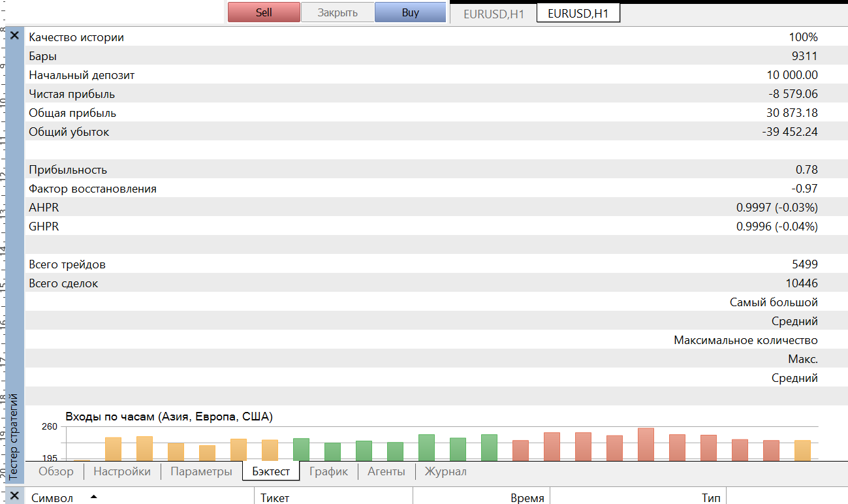Viewport: 848px width, 504px height.
Task: Select the active EURUSD,H1 chart tab
Action: [x=578, y=14]
